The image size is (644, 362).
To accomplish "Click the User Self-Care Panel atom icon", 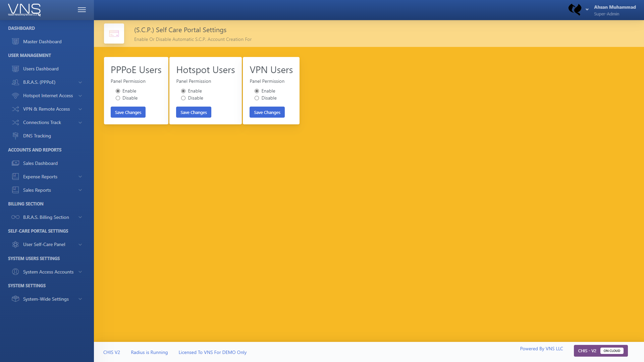I will 15,244.
